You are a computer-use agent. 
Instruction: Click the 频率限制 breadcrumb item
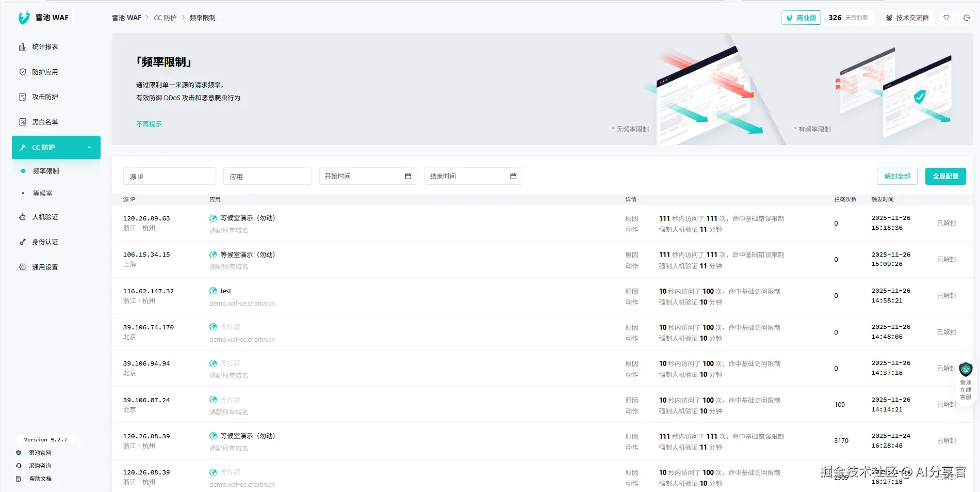(202, 18)
